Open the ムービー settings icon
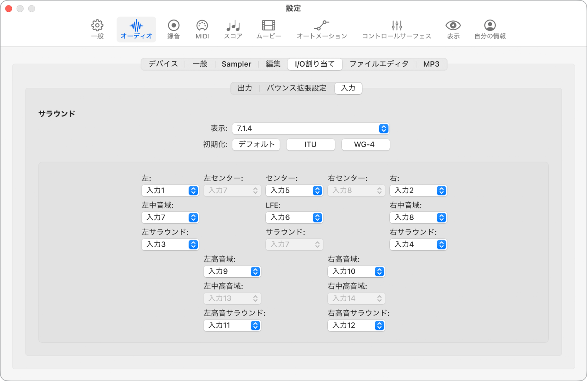The image size is (588, 382). [x=268, y=29]
